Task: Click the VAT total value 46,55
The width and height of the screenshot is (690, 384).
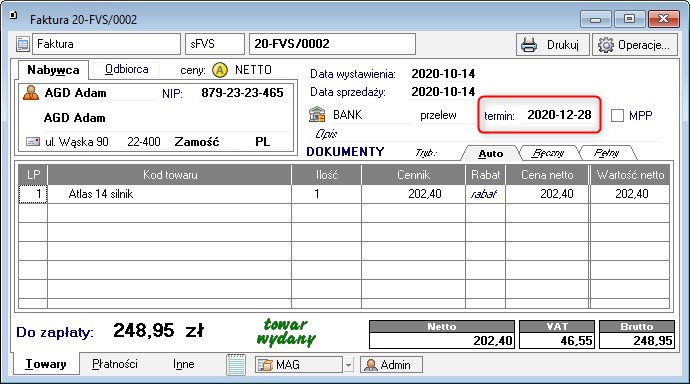Action: pyautogui.click(x=557, y=340)
